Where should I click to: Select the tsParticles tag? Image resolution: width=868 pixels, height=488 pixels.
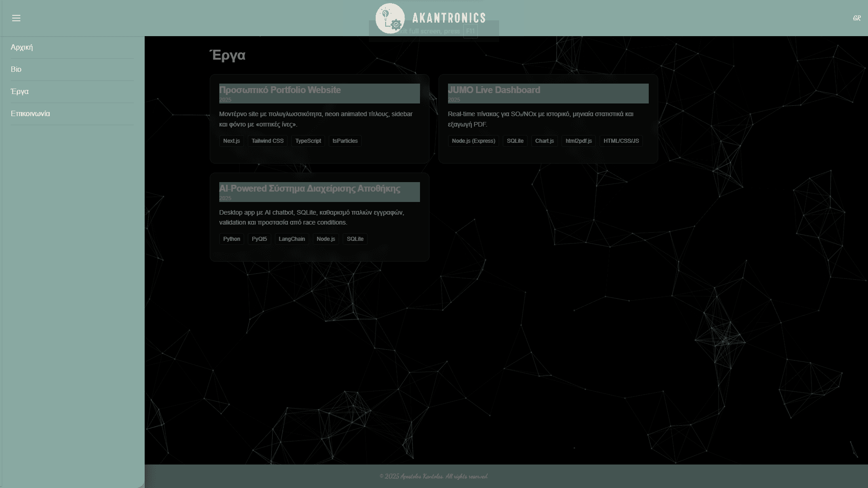(344, 141)
